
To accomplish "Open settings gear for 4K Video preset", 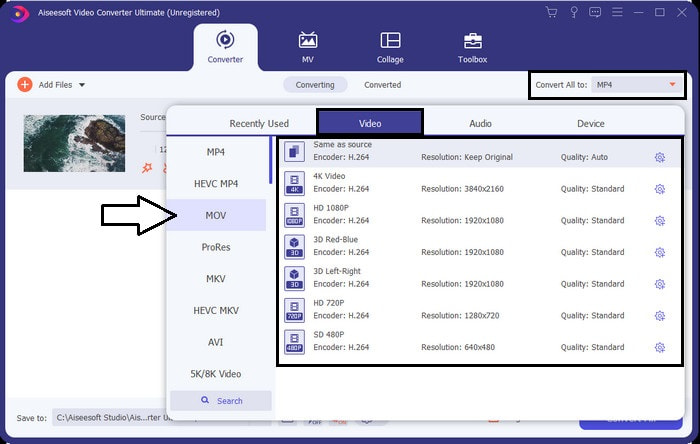I will click(660, 189).
